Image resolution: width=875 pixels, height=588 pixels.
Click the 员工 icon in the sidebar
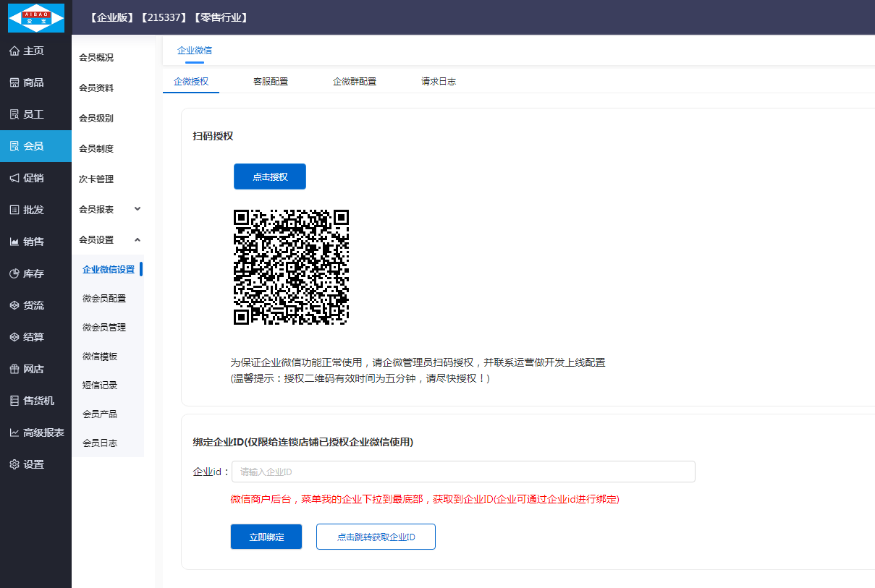[x=14, y=114]
